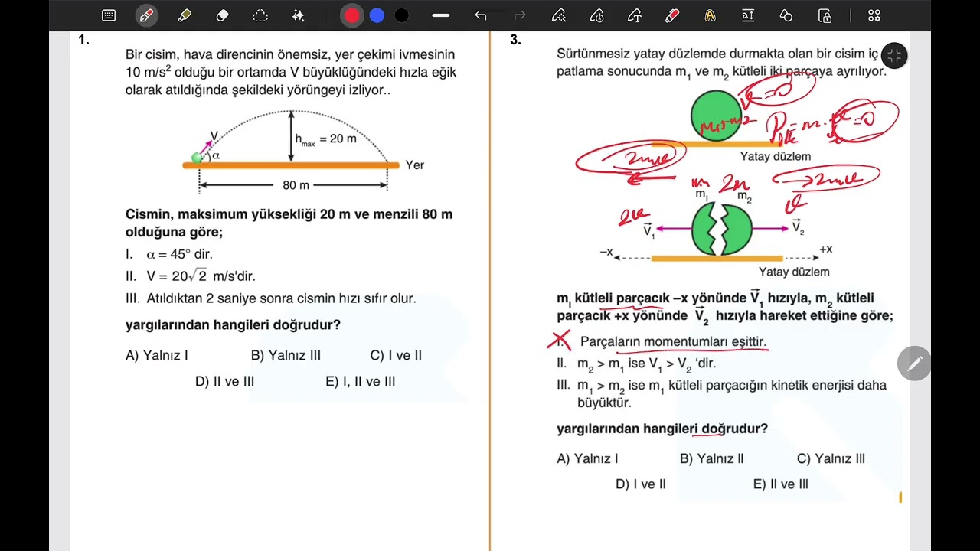Viewport: 980px width, 551px height.
Task: Click the '–x' direction label
Action: pos(606,252)
